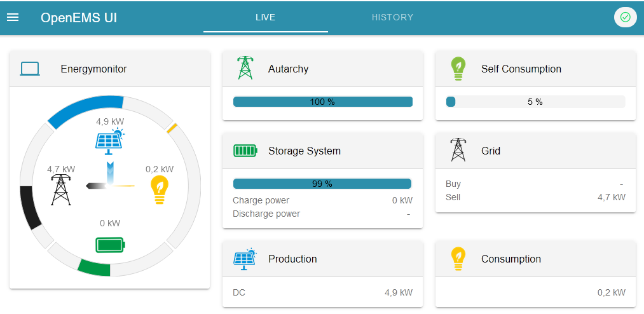Screen dimensions: 644x314
Task: Click the Discharge power label
Action: [266, 214]
